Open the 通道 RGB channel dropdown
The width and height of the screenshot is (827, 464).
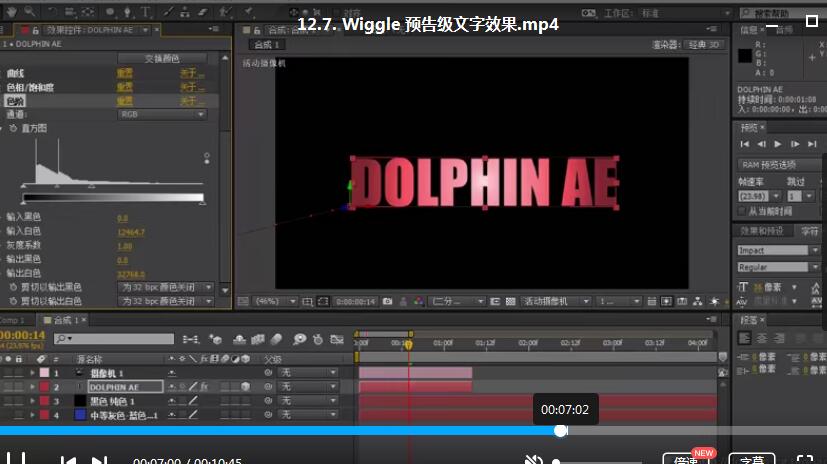[162, 115]
